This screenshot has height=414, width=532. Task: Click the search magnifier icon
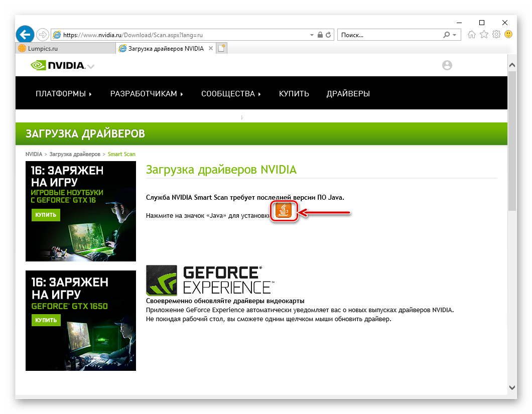[x=447, y=35]
